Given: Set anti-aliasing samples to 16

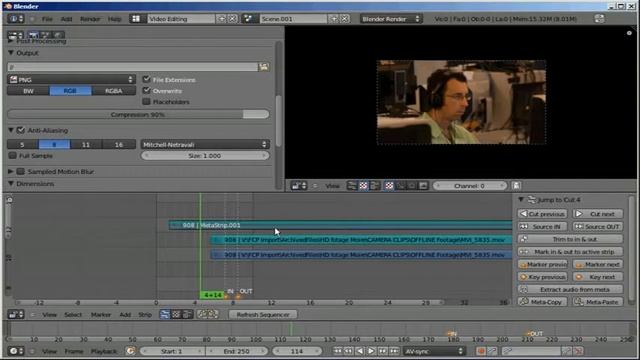Looking at the screenshot, I should pyautogui.click(x=119, y=144).
